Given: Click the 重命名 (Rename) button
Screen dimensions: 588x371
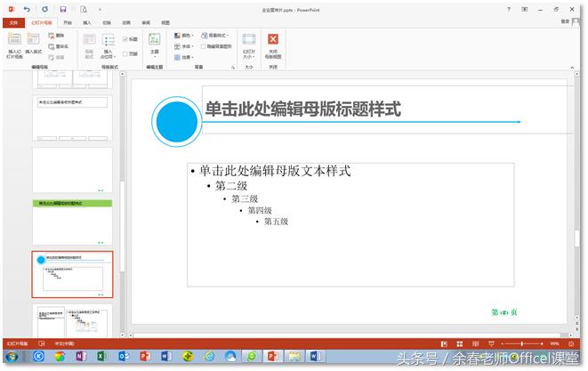Looking at the screenshot, I should (58, 46).
